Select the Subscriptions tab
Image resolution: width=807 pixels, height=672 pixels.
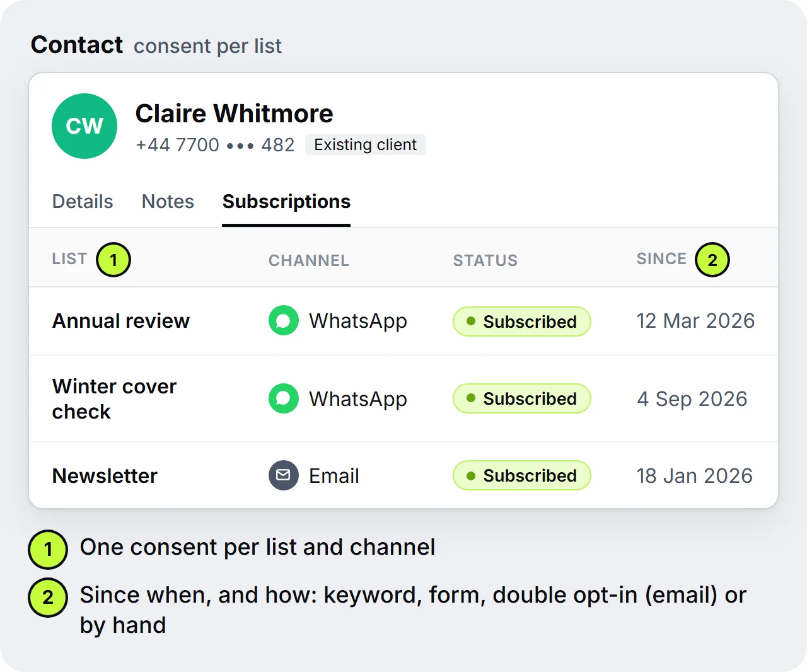[286, 202]
